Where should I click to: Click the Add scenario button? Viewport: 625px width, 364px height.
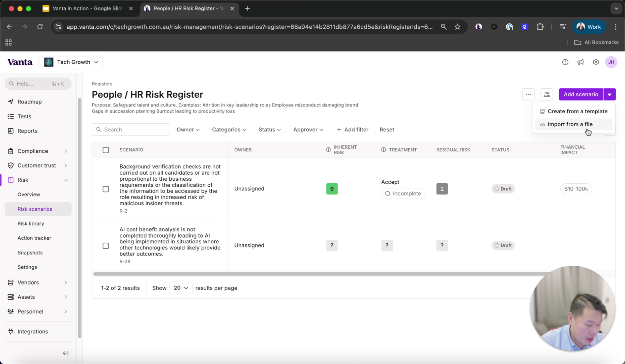pyautogui.click(x=581, y=94)
